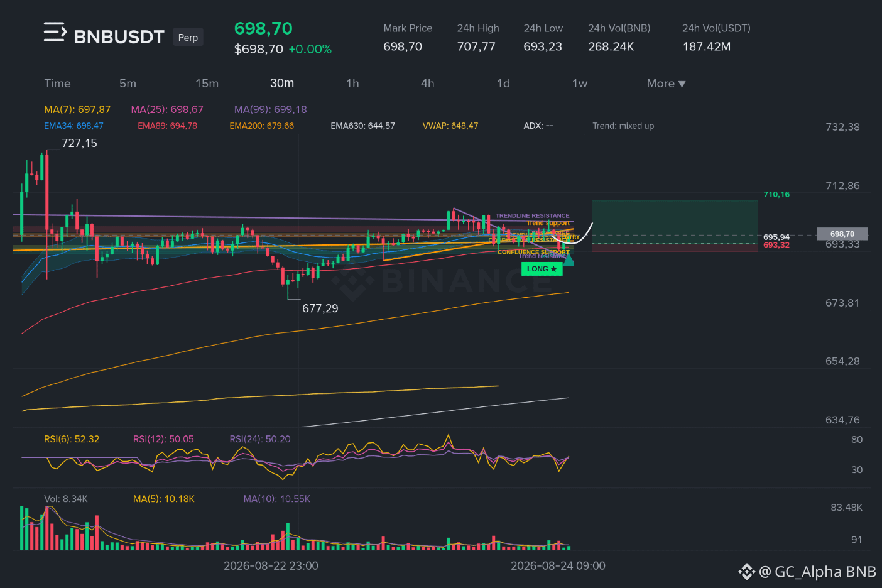Click the EMA89: 694,78 label
The width and height of the screenshot is (882, 588).
pos(167,126)
